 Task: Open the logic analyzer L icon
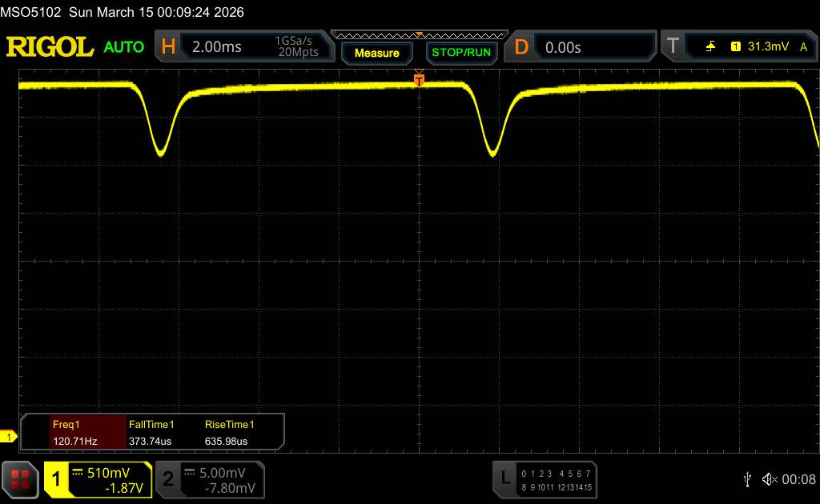pyautogui.click(x=504, y=479)
